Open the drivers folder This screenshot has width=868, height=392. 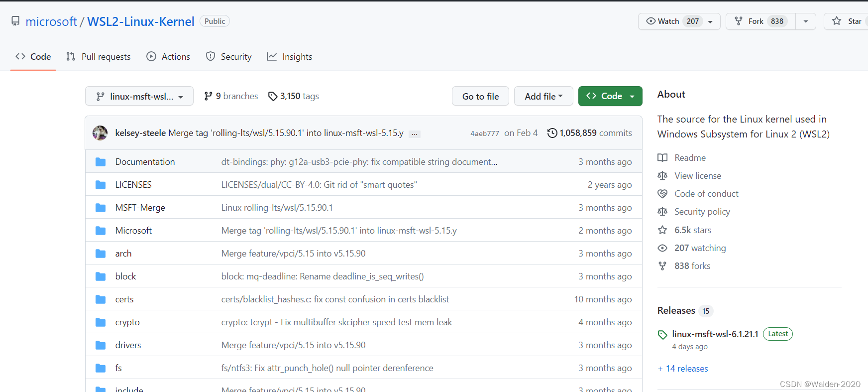[x=128, y=345]
